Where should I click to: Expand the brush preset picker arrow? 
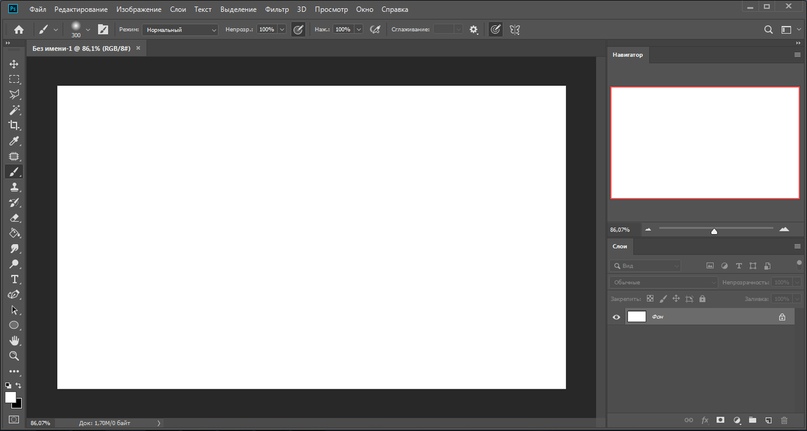click(x=88, y=30)
